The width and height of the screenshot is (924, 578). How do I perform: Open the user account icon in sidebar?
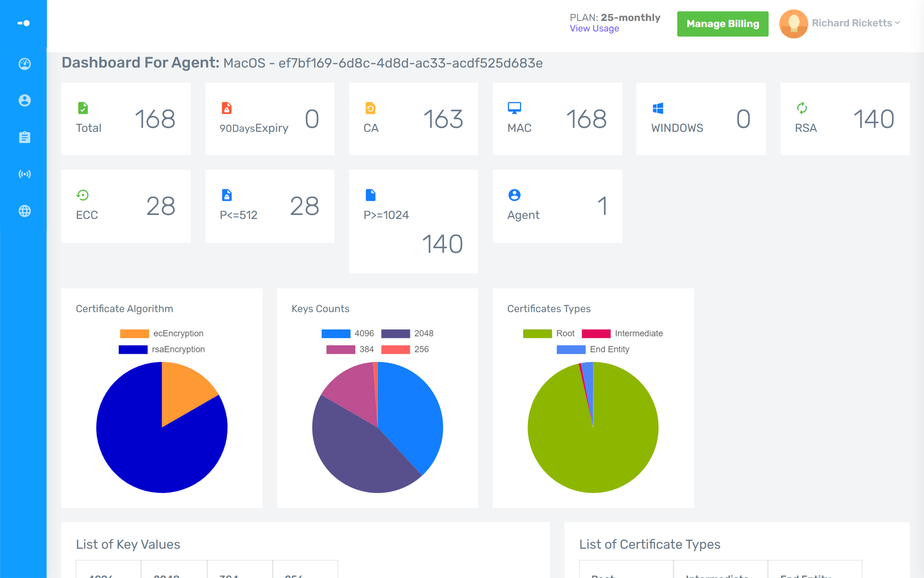click(x=24, y=100)
